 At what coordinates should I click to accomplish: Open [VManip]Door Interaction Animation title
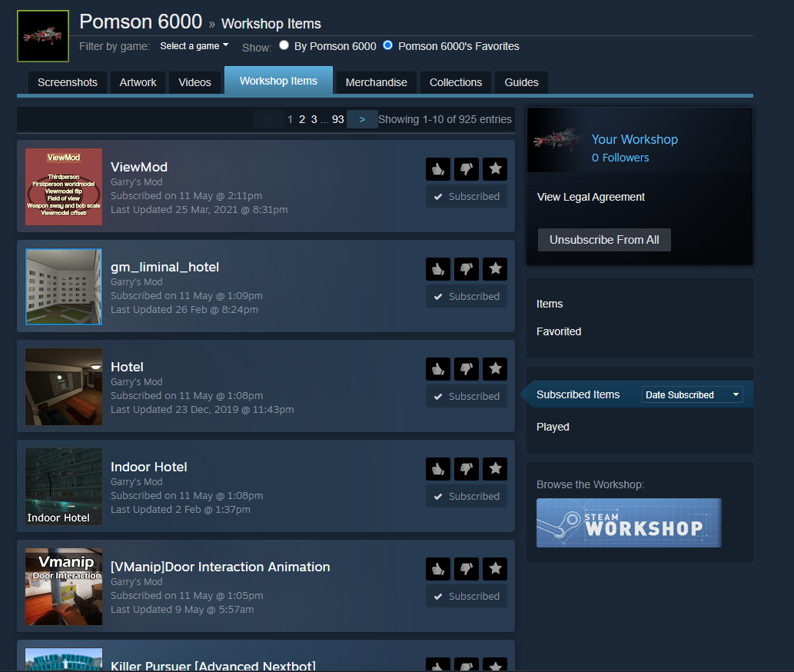point(221,567)
